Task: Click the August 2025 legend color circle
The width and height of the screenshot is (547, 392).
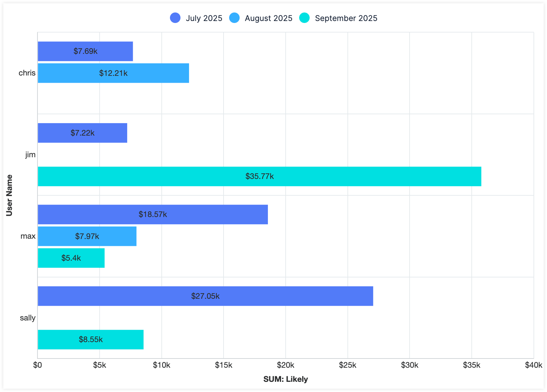Action: click(x=234, y=18)
